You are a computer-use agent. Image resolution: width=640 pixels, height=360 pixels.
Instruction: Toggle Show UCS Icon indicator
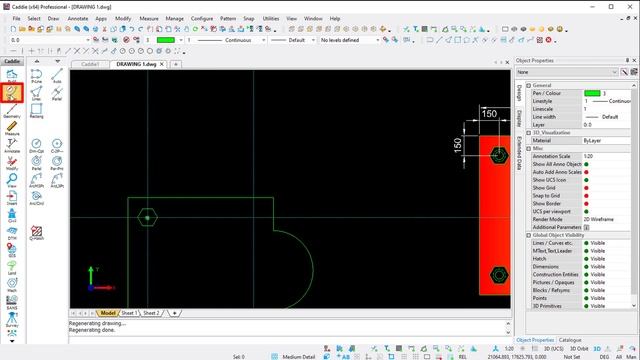(586, 180)
